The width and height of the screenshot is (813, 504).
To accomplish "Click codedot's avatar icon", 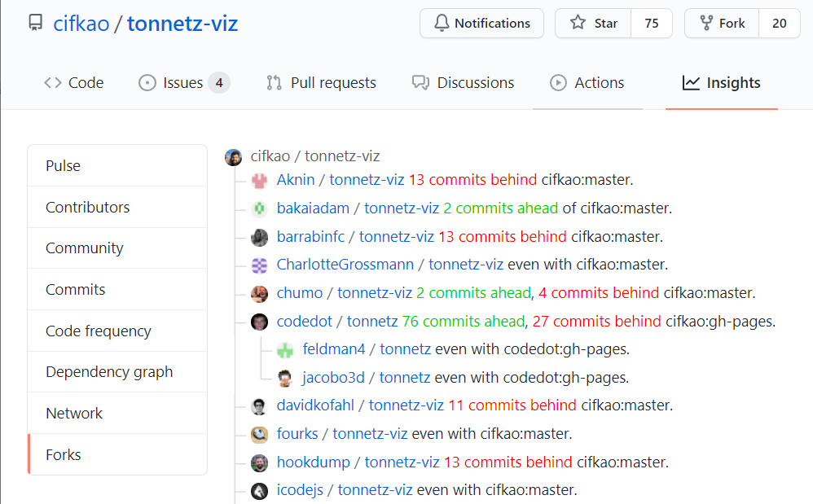I will [259, 322].
